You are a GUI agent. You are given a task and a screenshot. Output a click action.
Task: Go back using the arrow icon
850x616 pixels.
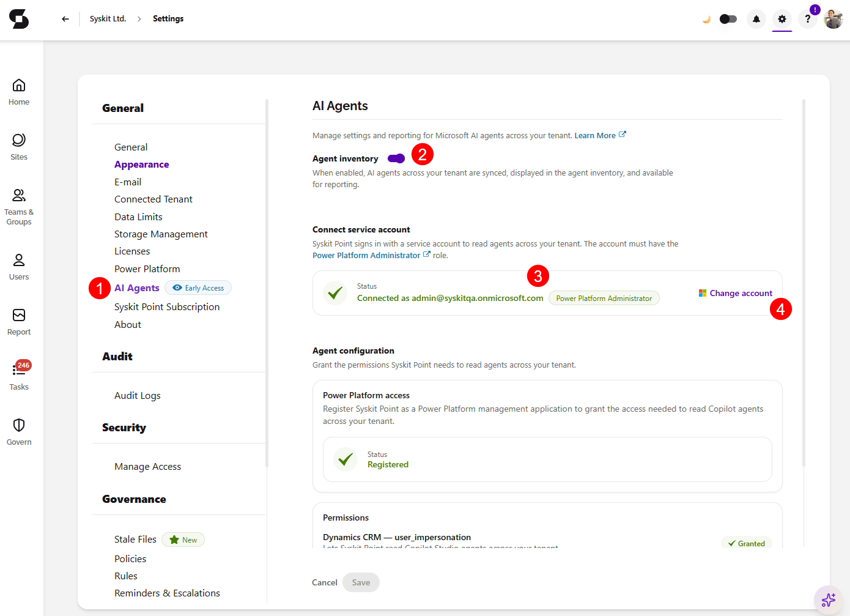pos(65,19)
